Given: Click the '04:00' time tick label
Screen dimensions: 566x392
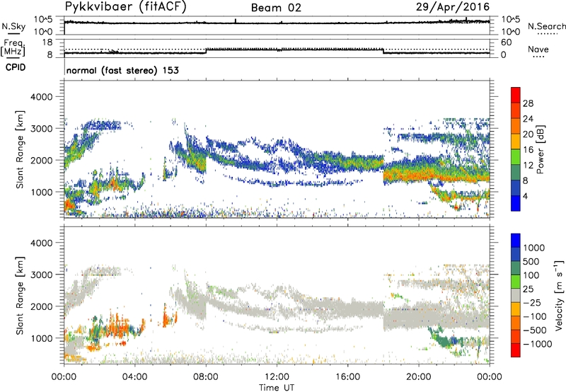Looking at the screenshot, I should [x=134, y=377].
